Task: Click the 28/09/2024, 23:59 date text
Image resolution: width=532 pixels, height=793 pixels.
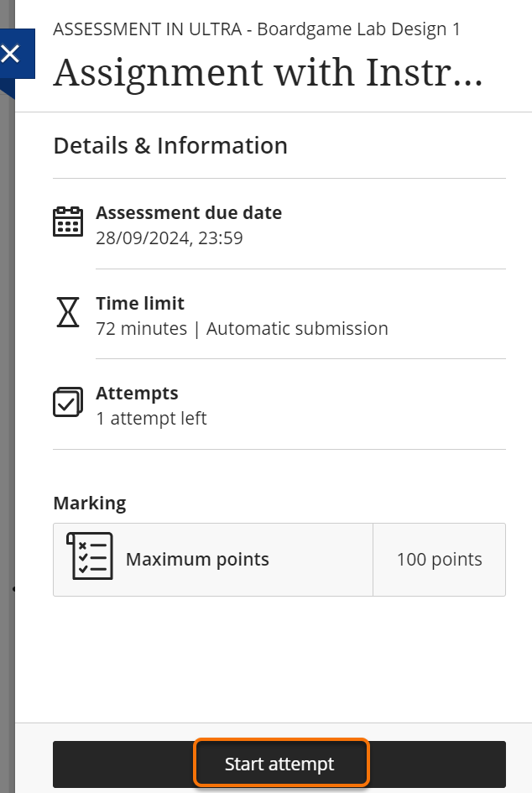Action: (170, 238)
